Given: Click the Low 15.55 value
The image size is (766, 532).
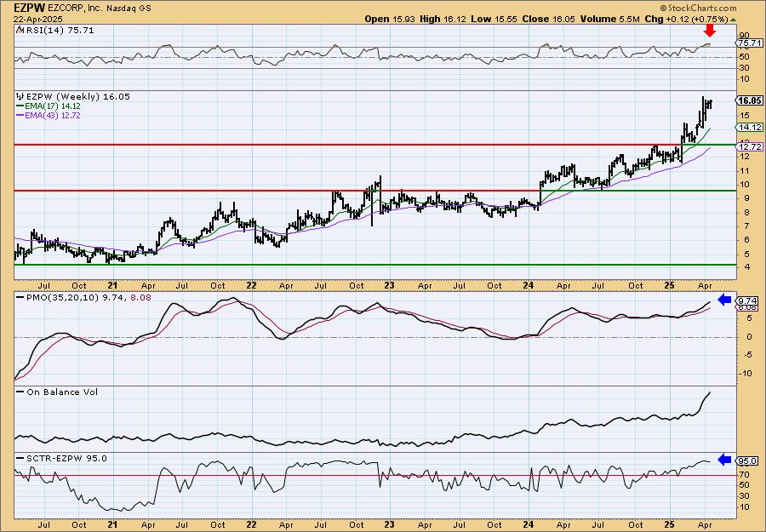Looking at the screenshot, I should point(493,19).
